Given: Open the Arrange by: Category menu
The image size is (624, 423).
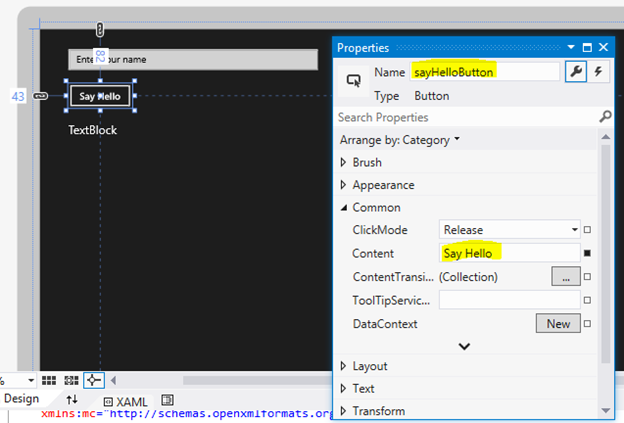Looking at the screenshot, I should tap(399, 140).
